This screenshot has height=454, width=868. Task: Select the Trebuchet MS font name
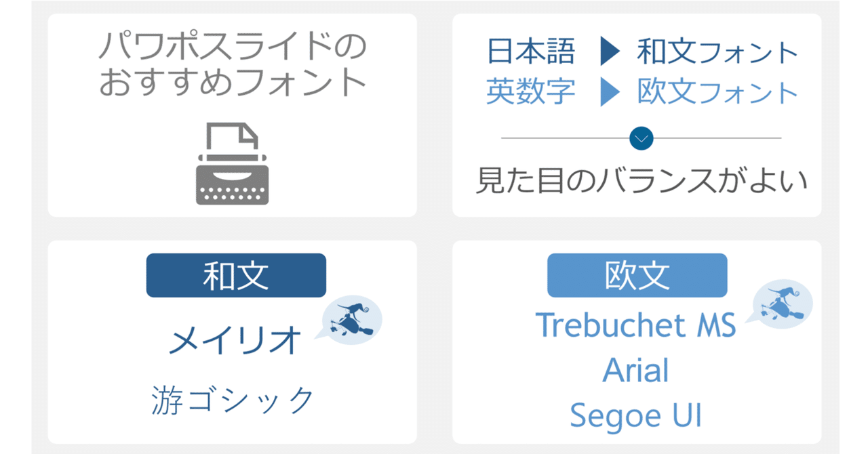click(x=635, y=325)
